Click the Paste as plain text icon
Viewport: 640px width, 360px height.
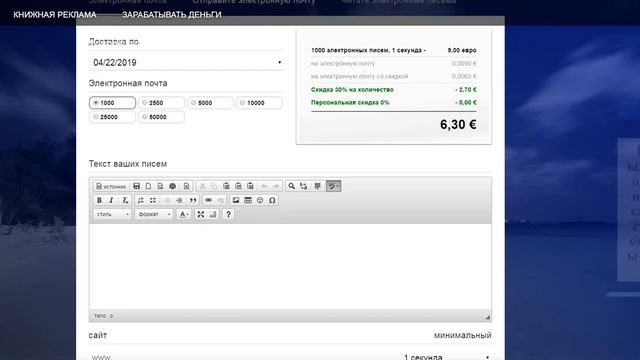[x=238, y=186]
